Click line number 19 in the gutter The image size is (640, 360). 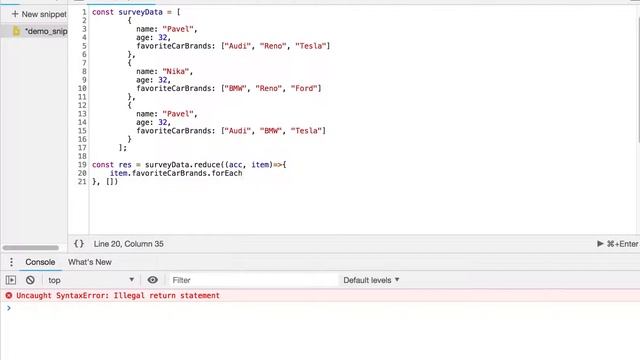pyautogui.click(x=82, y=164)
